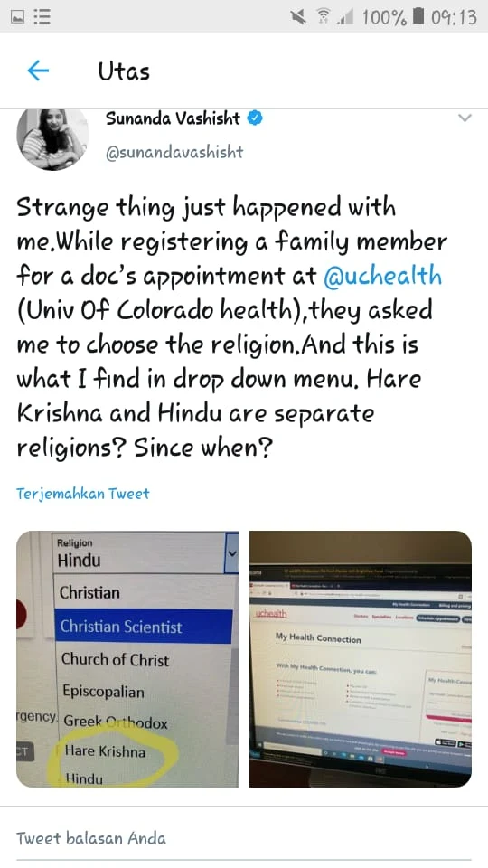Open Sunanda Vashisht's profile picture

pyautogui.click(x=52, y=138)
